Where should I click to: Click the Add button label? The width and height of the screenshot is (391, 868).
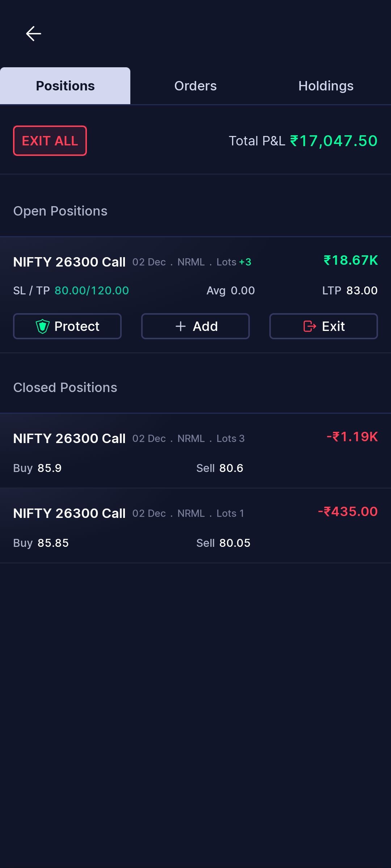(x=205, y=326)
